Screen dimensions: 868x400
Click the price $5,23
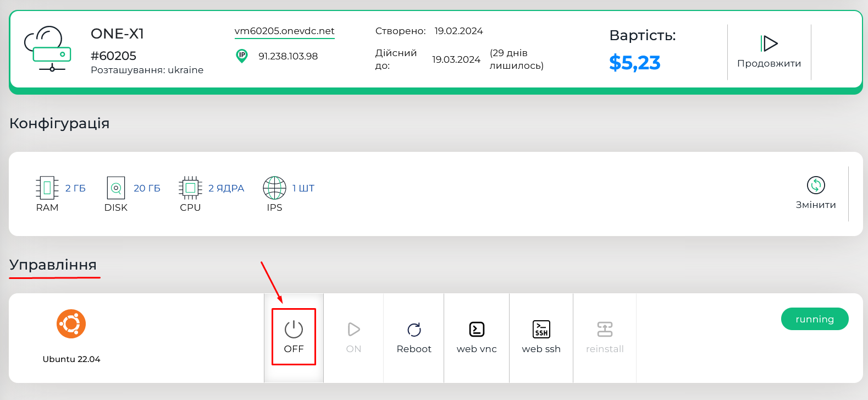click(x=635, y=63)
